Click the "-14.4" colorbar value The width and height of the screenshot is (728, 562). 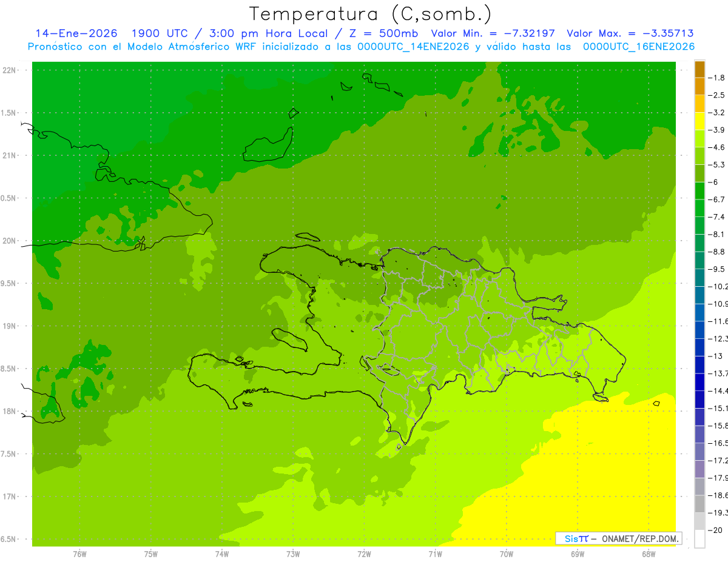(718, 390)
